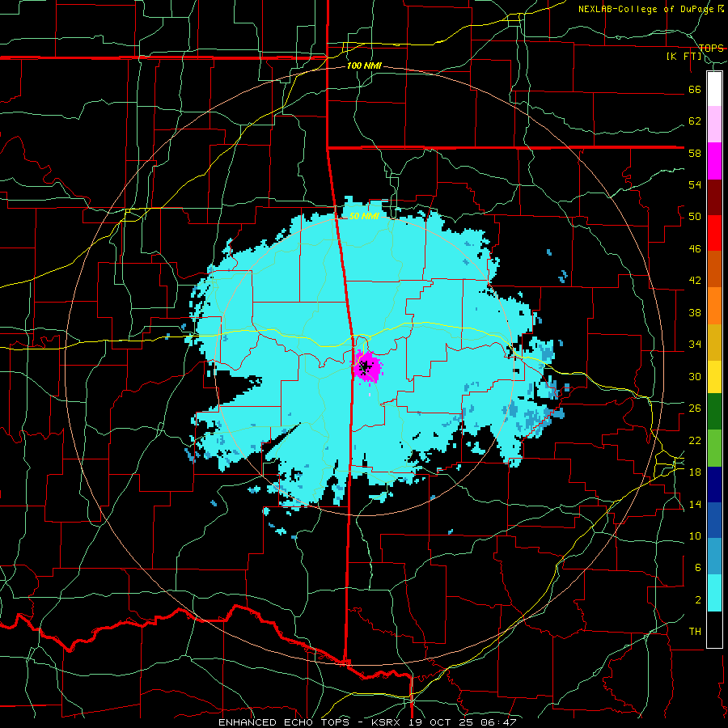This screenshot has height=728, width=728.
Task: Click the orange 42 K FT legend swatch
Action: pos(714,305)
